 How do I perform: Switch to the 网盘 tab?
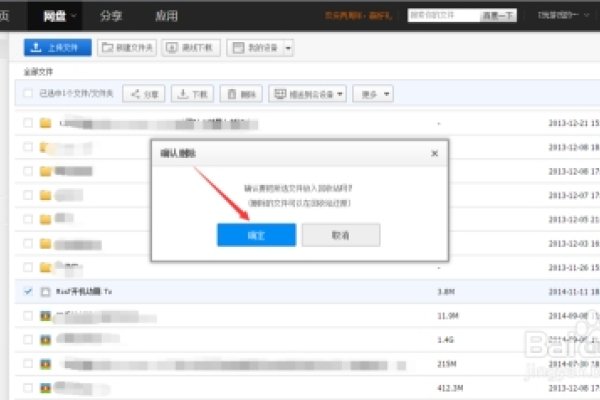click(55, 16)
